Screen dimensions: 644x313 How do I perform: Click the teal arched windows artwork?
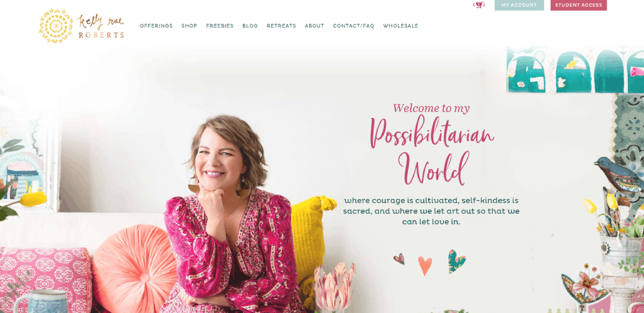point(575,70)
